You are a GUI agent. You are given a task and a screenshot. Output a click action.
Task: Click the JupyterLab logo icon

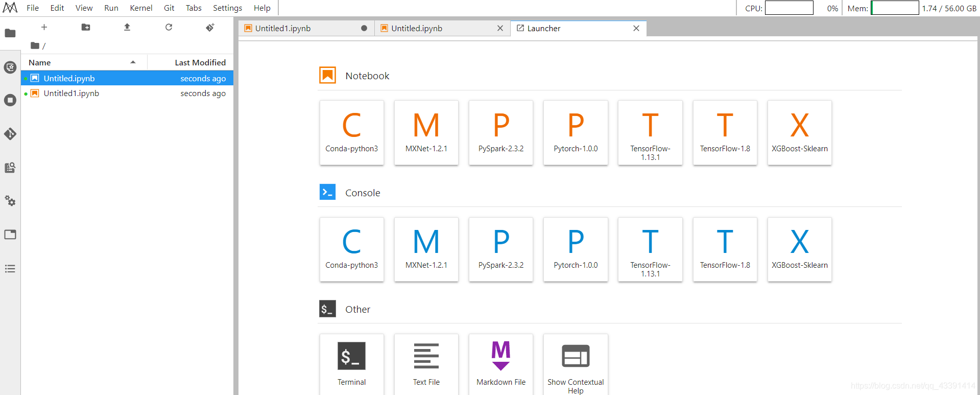point(10,8)
